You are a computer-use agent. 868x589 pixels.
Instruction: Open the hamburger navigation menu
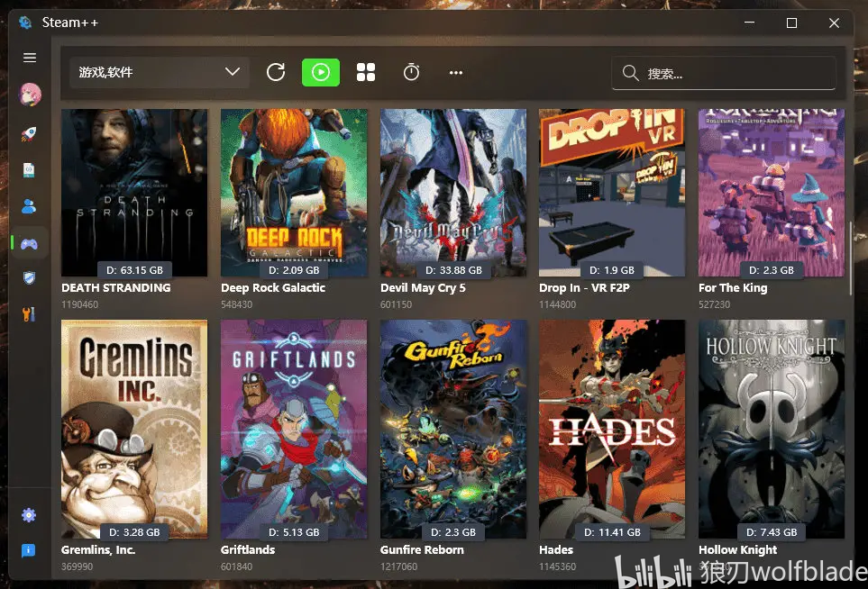tap(30, 58)
